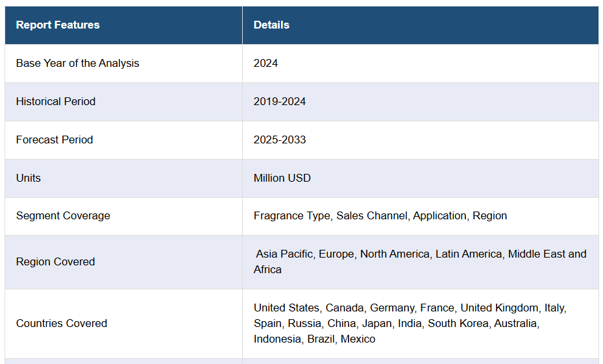The width and height of the screenshot is (603, 364).
Task: Click the 2024 base year value
Action: (265, 64)
